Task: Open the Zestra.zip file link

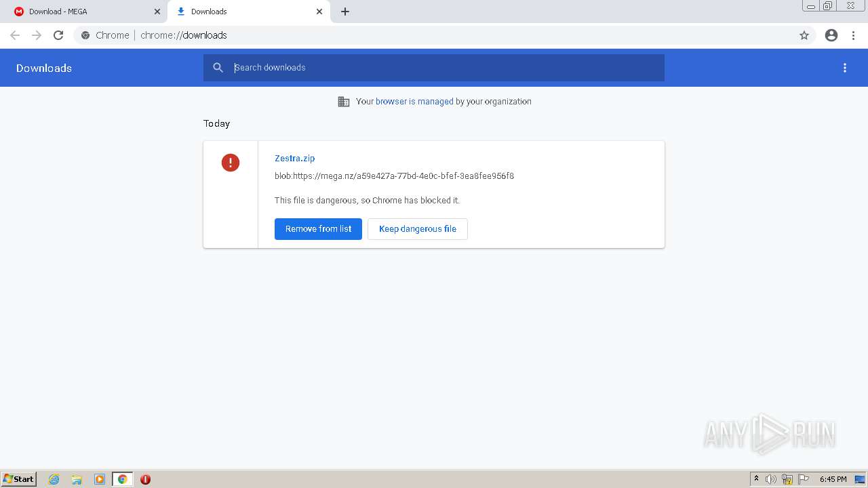Action: [x=294, y=158]
